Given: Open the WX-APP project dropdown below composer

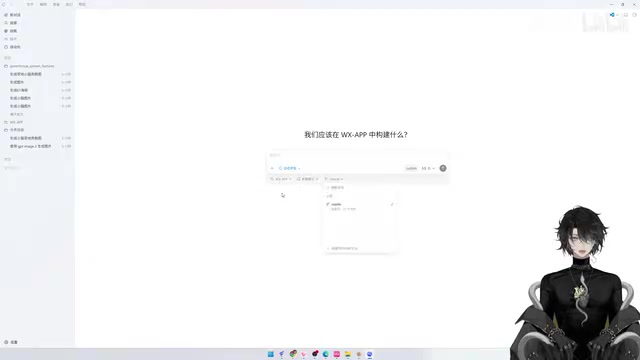Looking at the screenshot, I should point(281,179).
